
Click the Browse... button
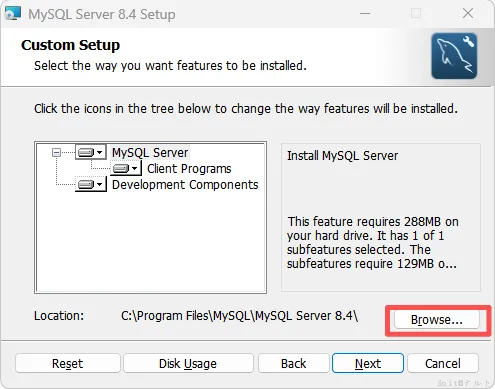point(437,320)
